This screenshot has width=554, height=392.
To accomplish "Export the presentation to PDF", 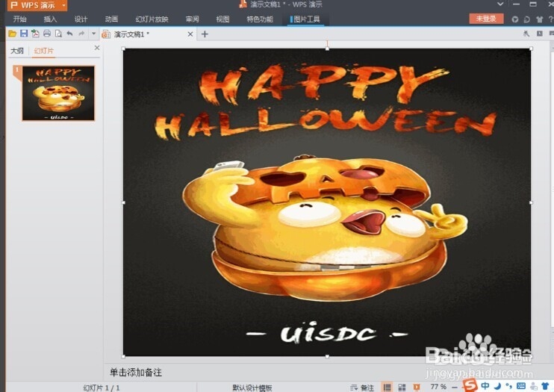I will tap(35, 34).
